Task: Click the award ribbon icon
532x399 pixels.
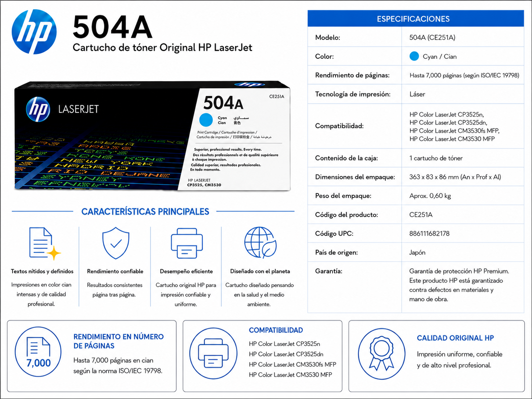Action: pyautogui.click(x=382, y=354)
